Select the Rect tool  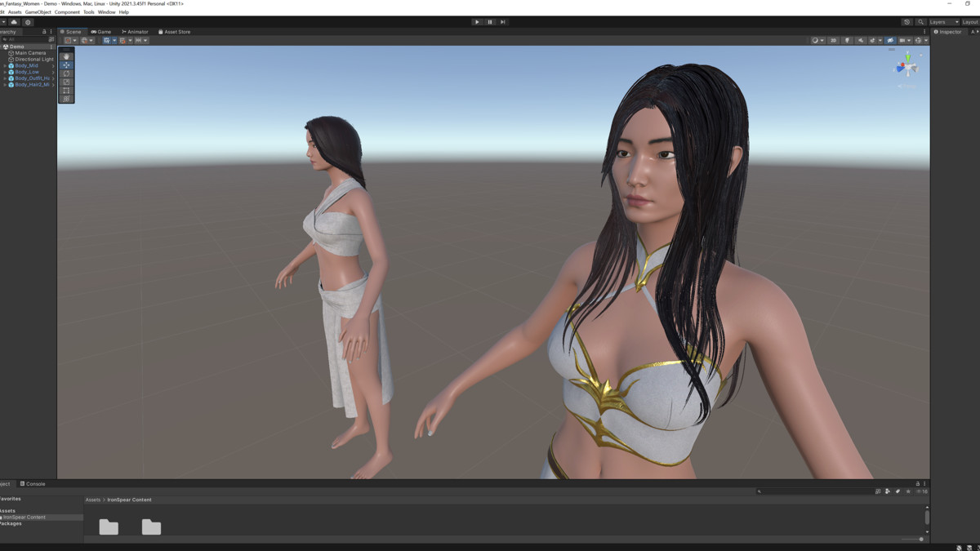[66, 90]
